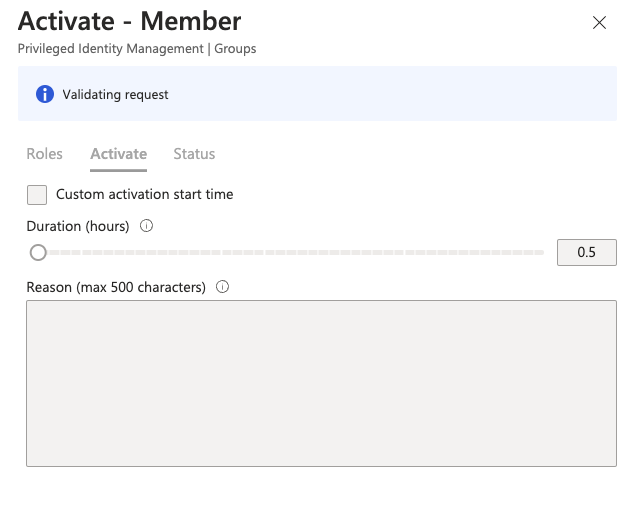Click the Custom activation start time label
This screenshot has width=634, height=526.
(x=145, y=194)
